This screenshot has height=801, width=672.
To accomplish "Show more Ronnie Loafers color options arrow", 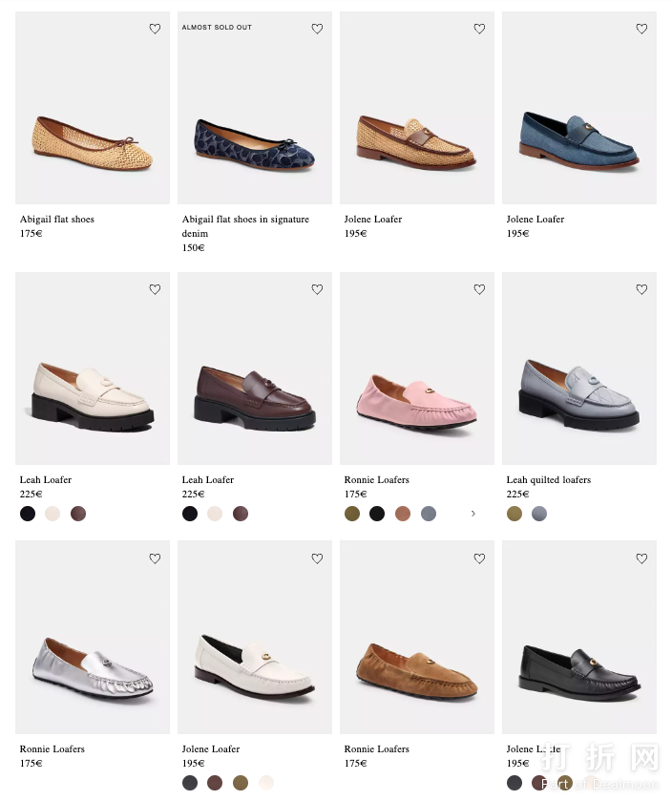I will [472, 514].
